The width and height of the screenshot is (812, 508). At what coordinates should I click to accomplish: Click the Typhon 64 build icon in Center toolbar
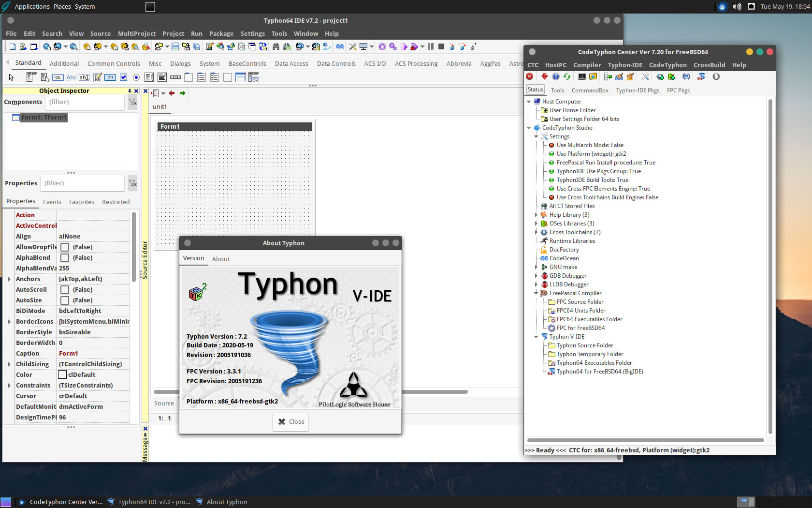pos(701,76)
